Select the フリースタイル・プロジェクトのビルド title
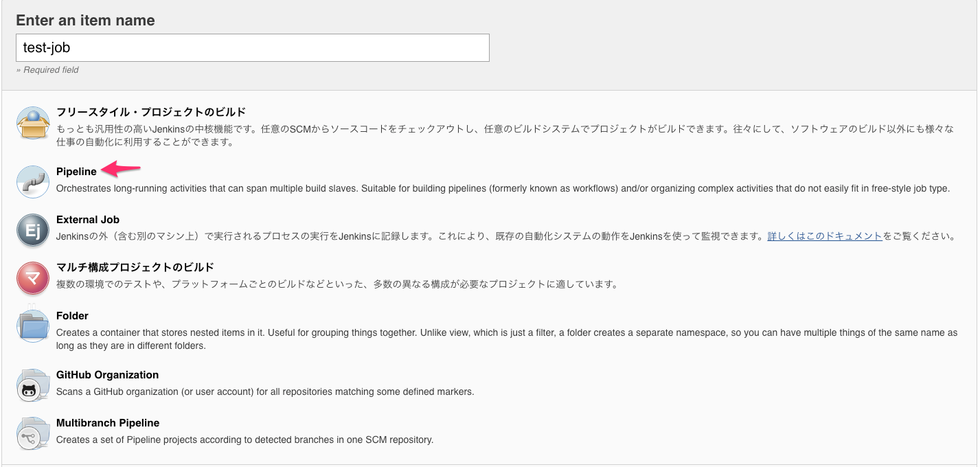This screenshot has height=467, width=980. [150, 112]
